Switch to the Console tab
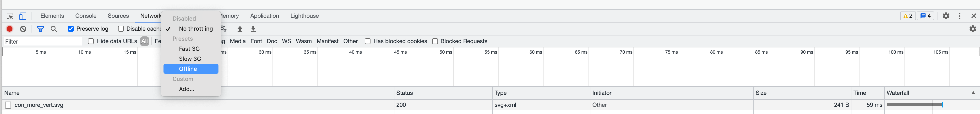This screenshot has width=980, height=114. (86, 16)
